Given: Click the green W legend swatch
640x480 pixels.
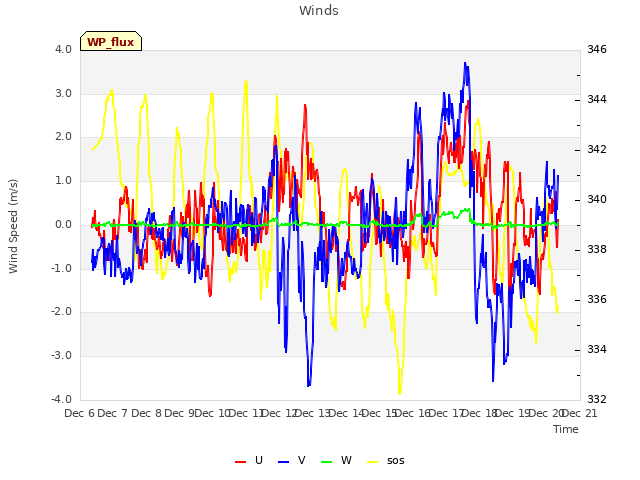Looking at the screenshot, I should 327,462.
